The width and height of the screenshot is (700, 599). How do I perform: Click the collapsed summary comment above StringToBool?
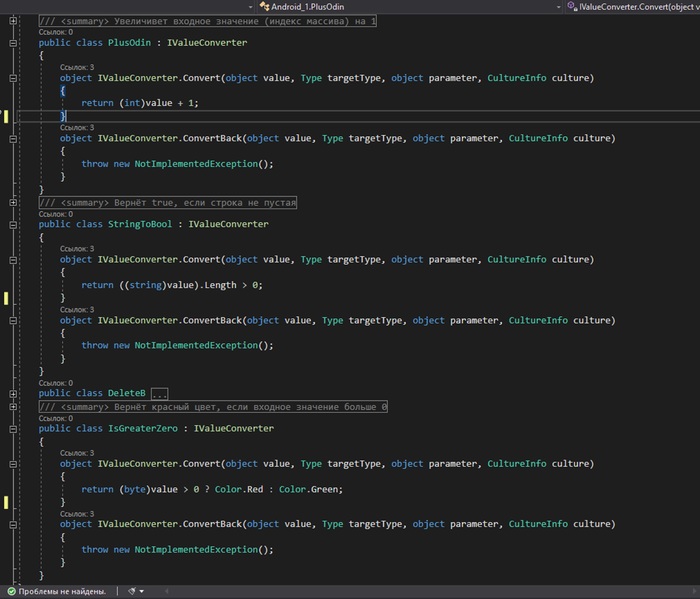coord(167,203)
